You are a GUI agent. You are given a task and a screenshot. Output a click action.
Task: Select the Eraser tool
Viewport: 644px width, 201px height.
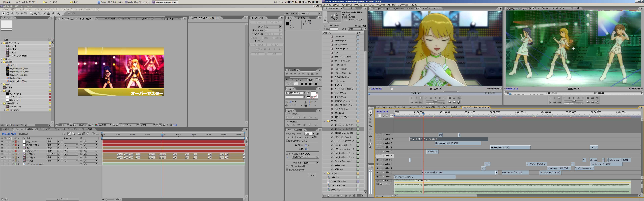point(53,13)
